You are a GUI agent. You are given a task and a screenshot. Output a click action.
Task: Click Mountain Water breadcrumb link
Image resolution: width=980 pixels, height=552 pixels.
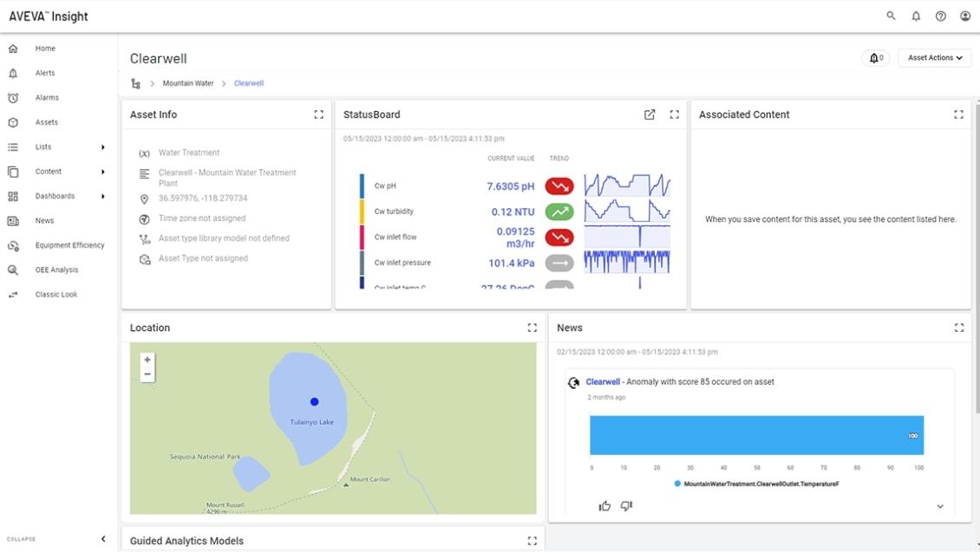(188, 83)
